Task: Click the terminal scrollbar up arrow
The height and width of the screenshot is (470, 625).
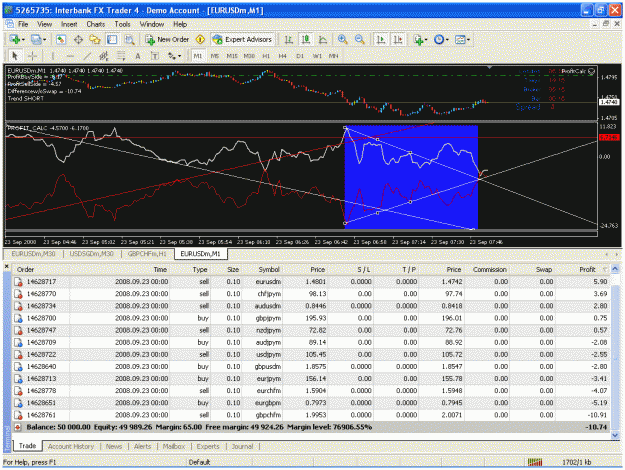Action: 615,269
